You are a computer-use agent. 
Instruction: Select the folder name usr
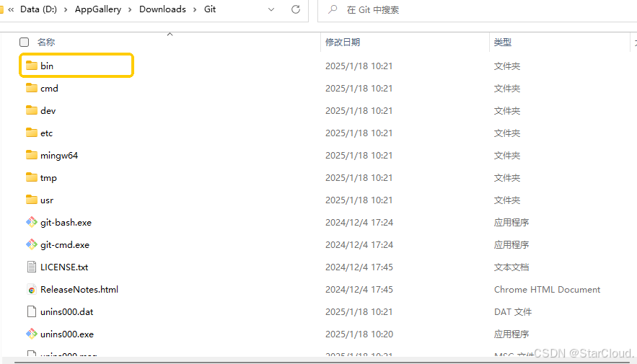coord(47,200)
